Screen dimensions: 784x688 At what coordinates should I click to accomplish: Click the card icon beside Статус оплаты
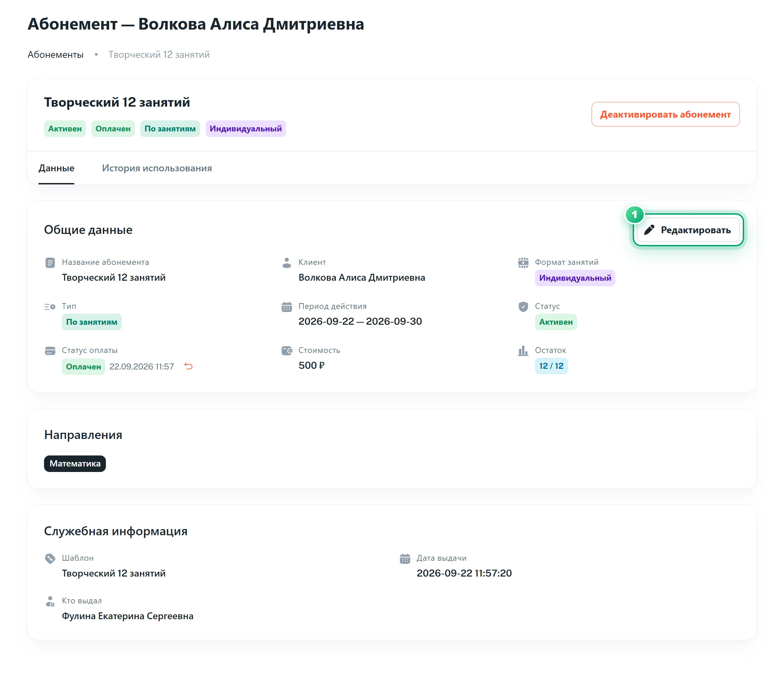coord(50,351)
